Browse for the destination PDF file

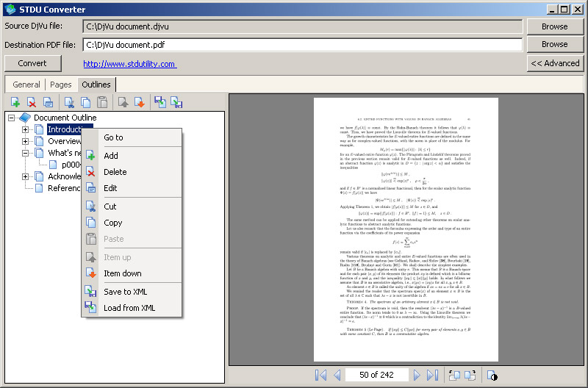pos(555,44)
